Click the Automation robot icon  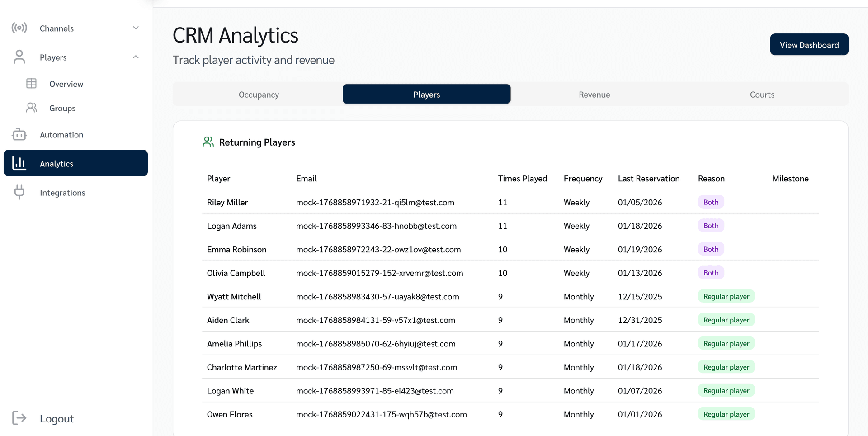tap(19, 134)
